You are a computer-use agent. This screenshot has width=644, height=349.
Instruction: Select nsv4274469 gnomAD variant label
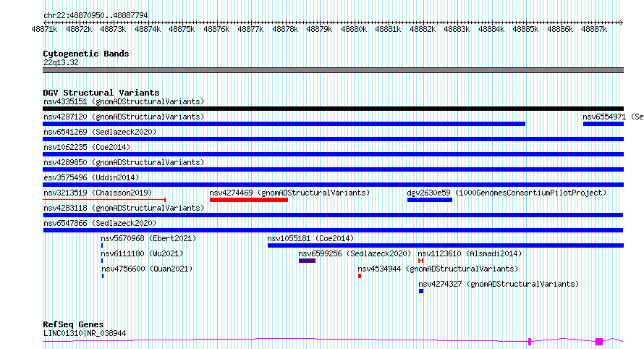click(289, 193)
